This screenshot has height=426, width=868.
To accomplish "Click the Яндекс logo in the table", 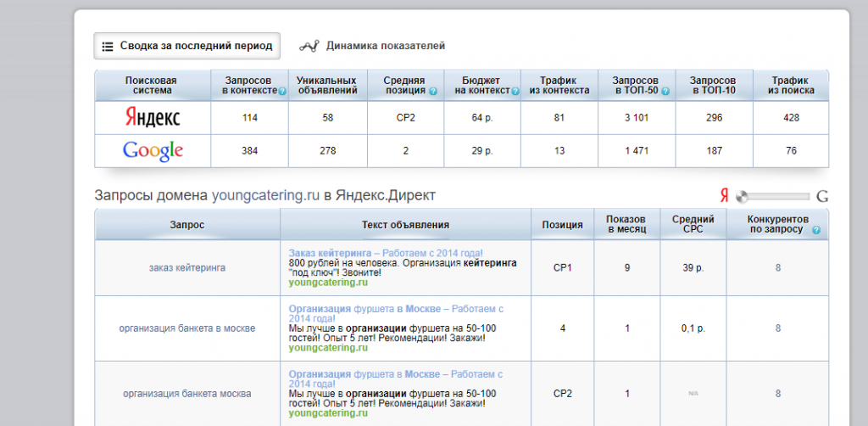I will (x=152, y=118).
